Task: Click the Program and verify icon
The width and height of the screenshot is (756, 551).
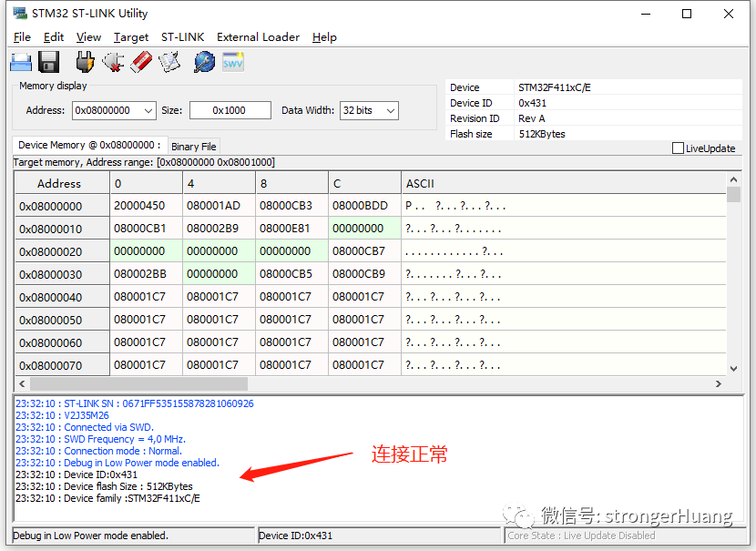Action: tap(169, 62)
